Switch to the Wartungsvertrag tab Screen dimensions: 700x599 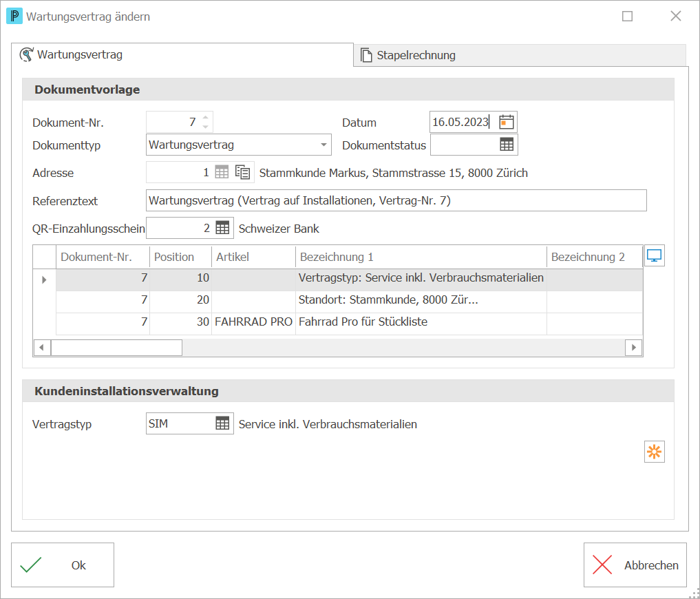tap(182, 55)
